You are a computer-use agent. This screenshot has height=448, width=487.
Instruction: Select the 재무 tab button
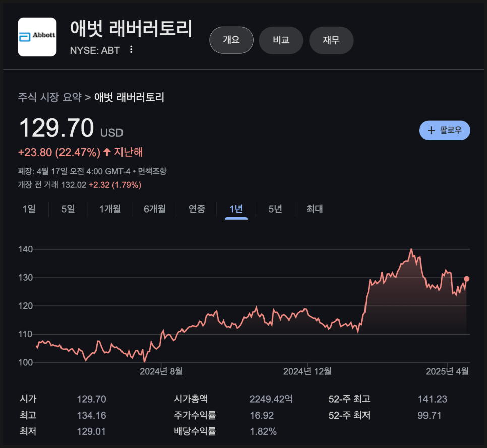click(x=331, y=40)
